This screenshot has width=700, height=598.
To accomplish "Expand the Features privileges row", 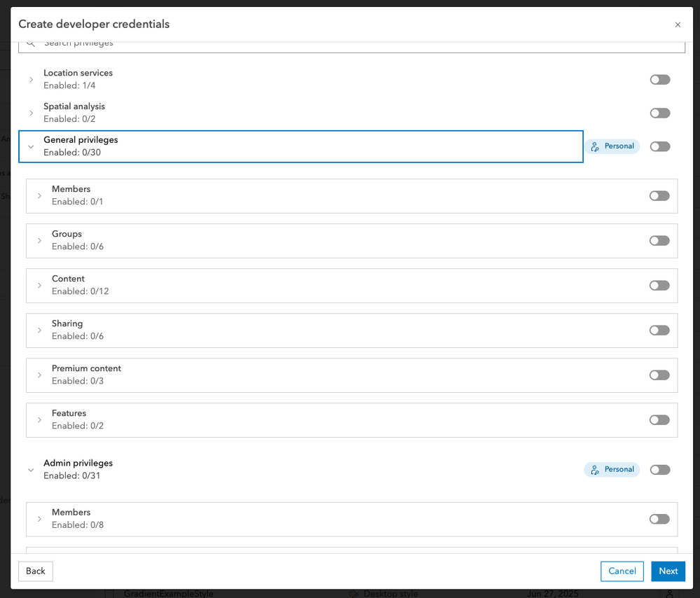I will 39,420.
